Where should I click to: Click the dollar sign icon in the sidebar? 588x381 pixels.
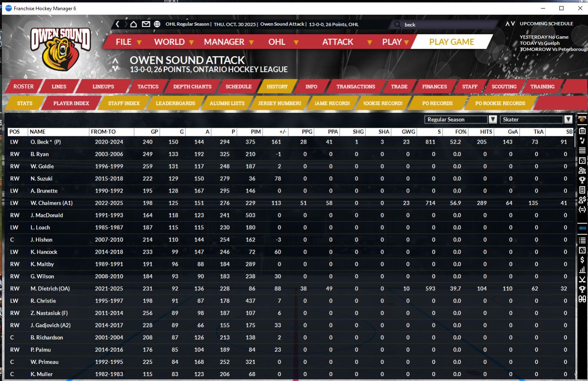[x=582, y=260]
